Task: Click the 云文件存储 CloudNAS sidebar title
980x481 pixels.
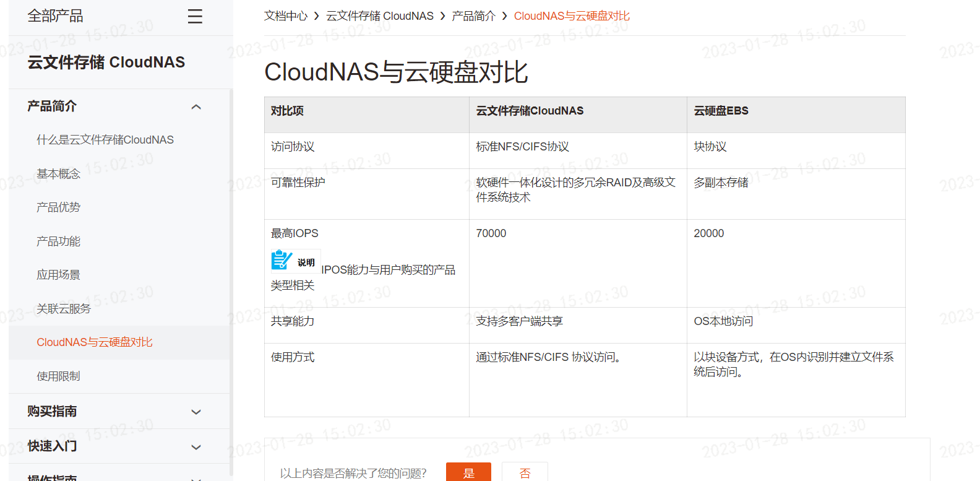Action: [106, 63]
